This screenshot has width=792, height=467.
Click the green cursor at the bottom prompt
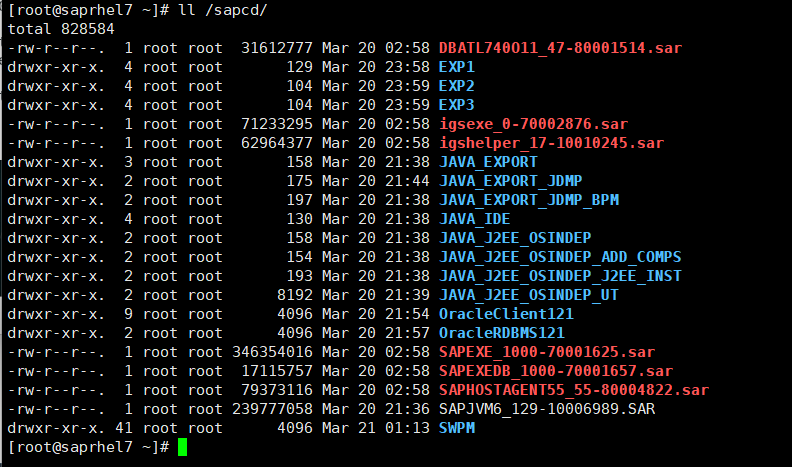[182, 447]
